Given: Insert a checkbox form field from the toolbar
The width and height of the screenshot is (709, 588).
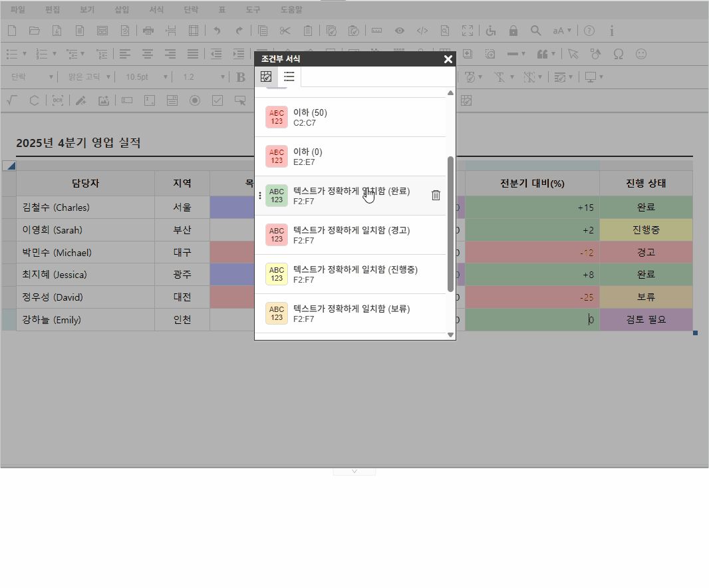Looking at the screenshot, I should click(x=217, y=100).
